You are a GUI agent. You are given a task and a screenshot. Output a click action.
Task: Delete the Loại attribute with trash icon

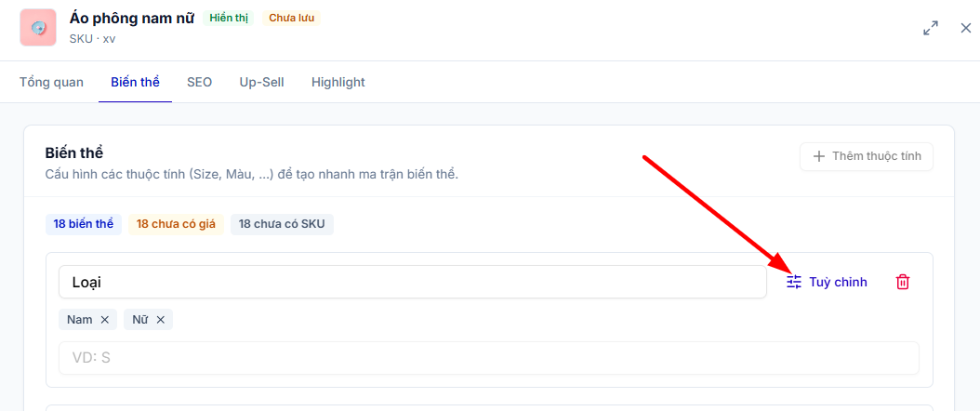[x=903, y=282]
